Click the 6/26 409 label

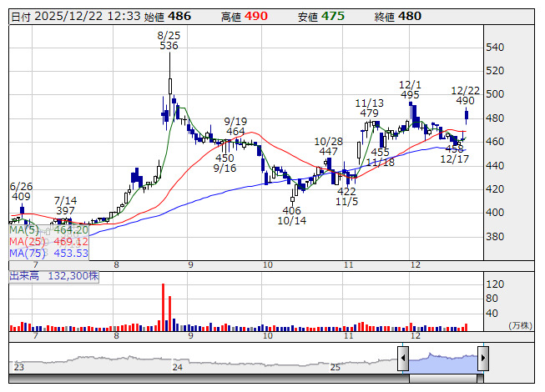(21, 192)
